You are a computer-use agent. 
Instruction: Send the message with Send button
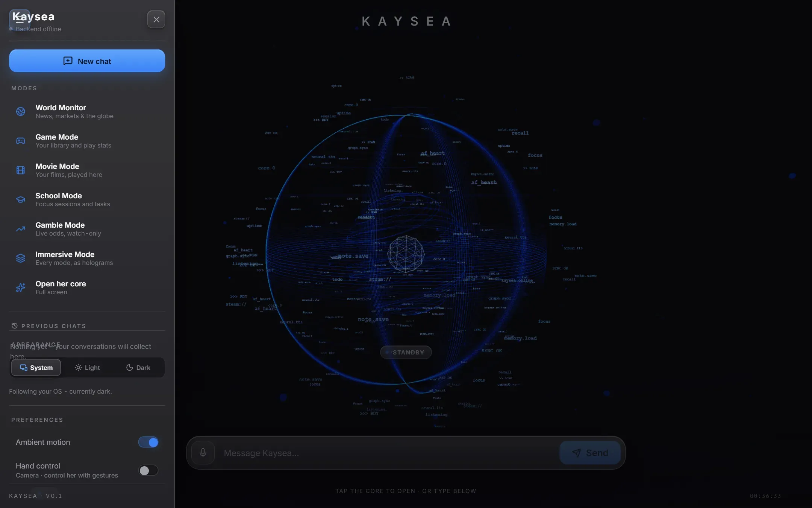(x=590, y=453)
